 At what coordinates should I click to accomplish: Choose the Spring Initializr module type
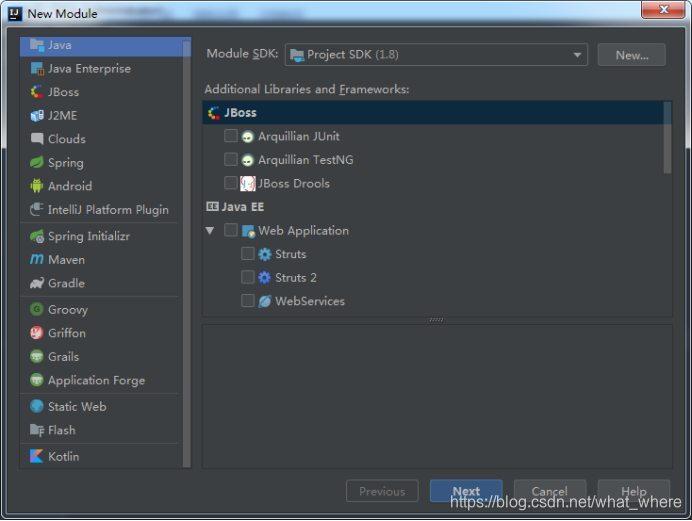102,236
